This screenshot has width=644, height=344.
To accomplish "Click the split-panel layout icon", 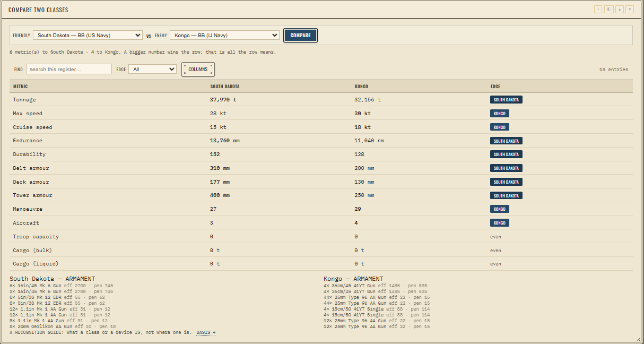I will pyautogui.click(x=609, y=9).
